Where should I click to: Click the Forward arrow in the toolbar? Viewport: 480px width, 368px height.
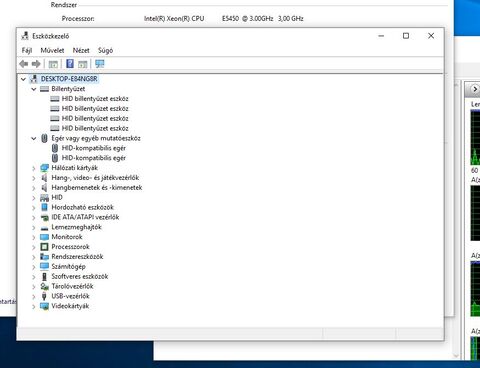(x=36, y=64)
